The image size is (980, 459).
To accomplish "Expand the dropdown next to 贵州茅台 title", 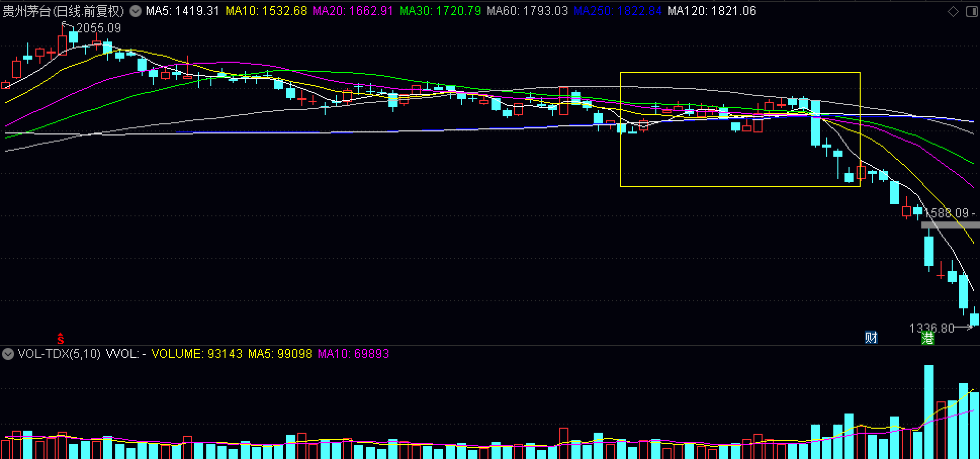I will tap(136, 11).
